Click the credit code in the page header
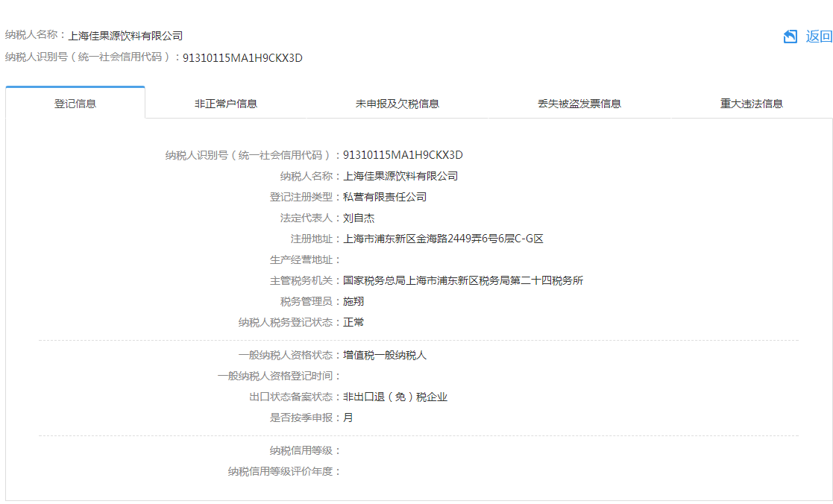 pyautogui.click(x=242, y=58)
